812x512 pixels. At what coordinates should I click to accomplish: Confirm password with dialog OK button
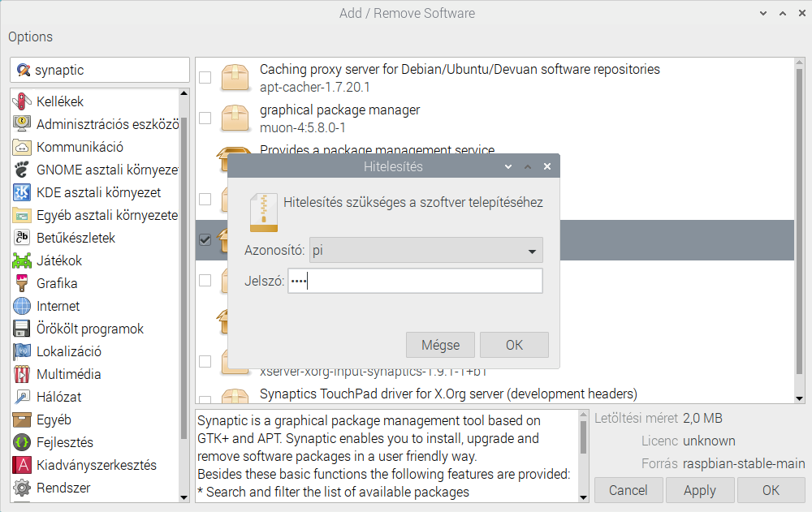[x=514, y=345]
